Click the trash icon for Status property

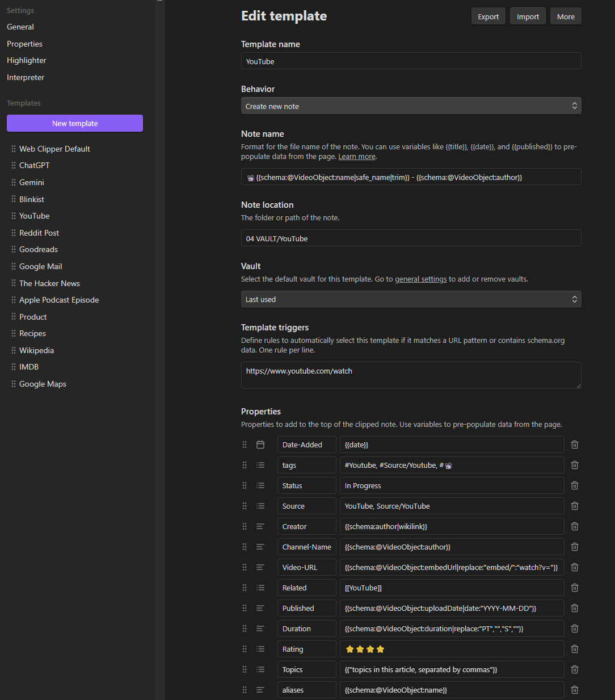574,485
